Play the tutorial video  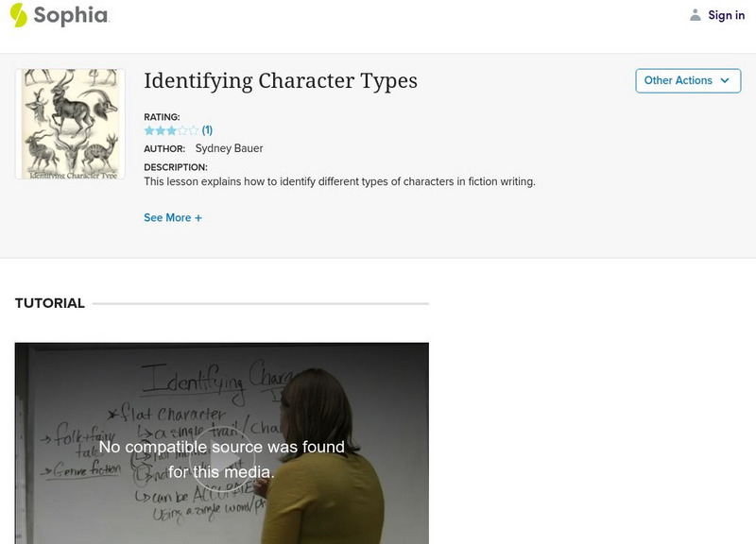click(221, 459)
